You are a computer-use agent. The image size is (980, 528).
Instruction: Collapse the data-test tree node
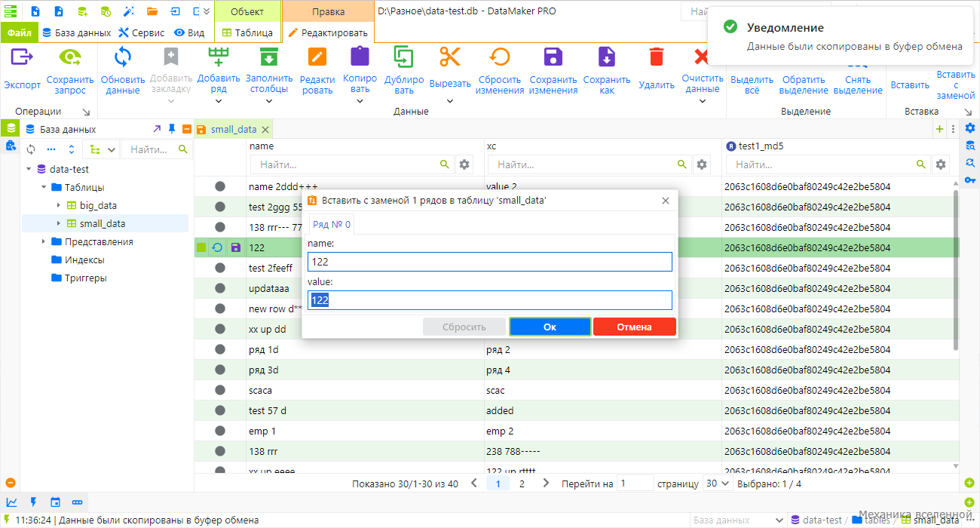[x=29, y=169]
